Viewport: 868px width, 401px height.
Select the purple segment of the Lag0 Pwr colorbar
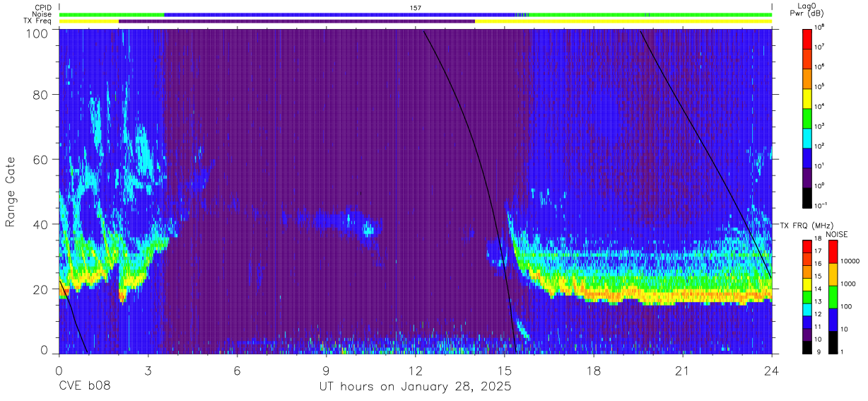[808, 177]
